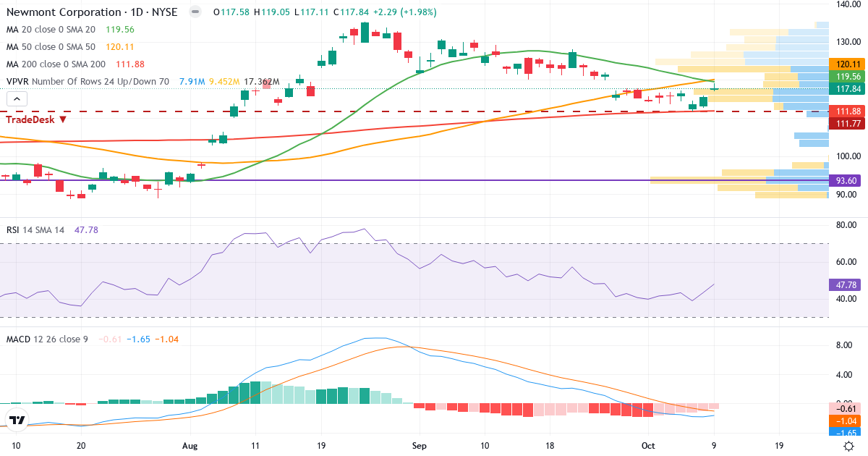Click the VPVR up volume 7.91M

click(x=192, y=82)
